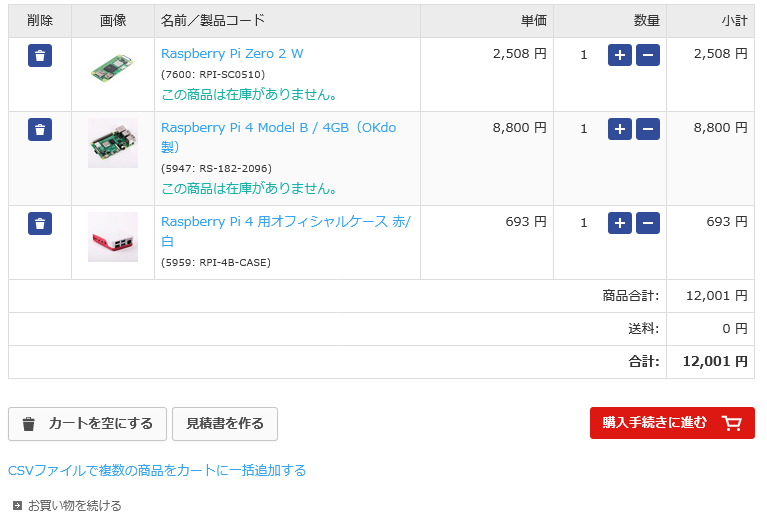Click Raspberry Pi 4 Model B board thumbnail
The image size is (767, 528).
[112, 144]
